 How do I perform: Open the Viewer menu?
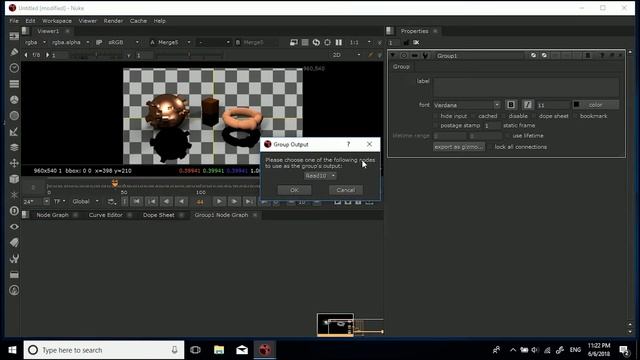point(88,21)
